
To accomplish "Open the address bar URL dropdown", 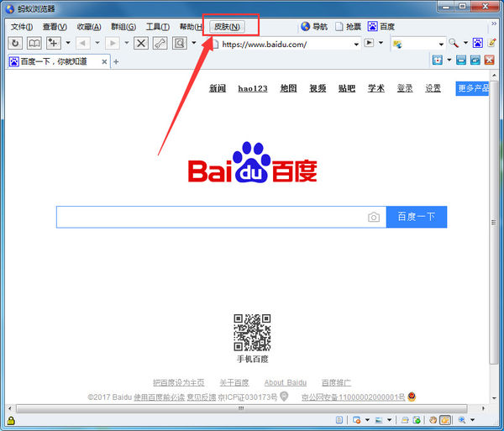I will click(x=356, y=44).
